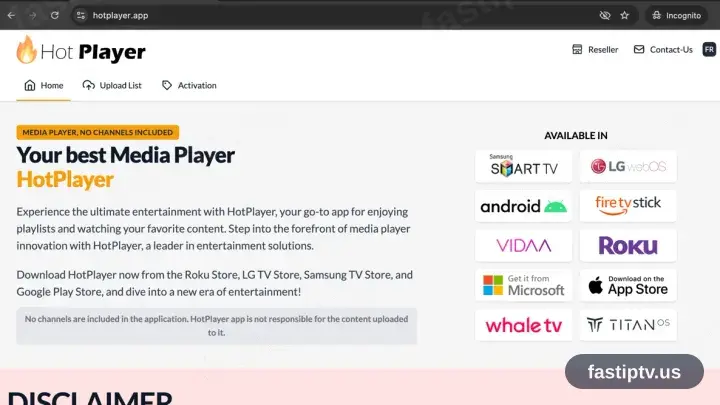Click the Get it from Microsoft badge
The height and width of the screenshot is (405, 720).
click(523, 285)
